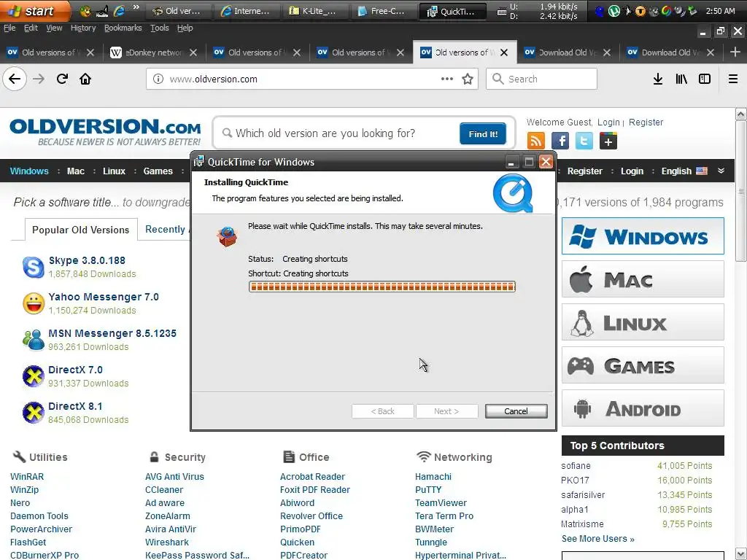Viewport: 747px width, 560px height.
Task: Open the Mac section in nav bar
Action: click(76, 171)
